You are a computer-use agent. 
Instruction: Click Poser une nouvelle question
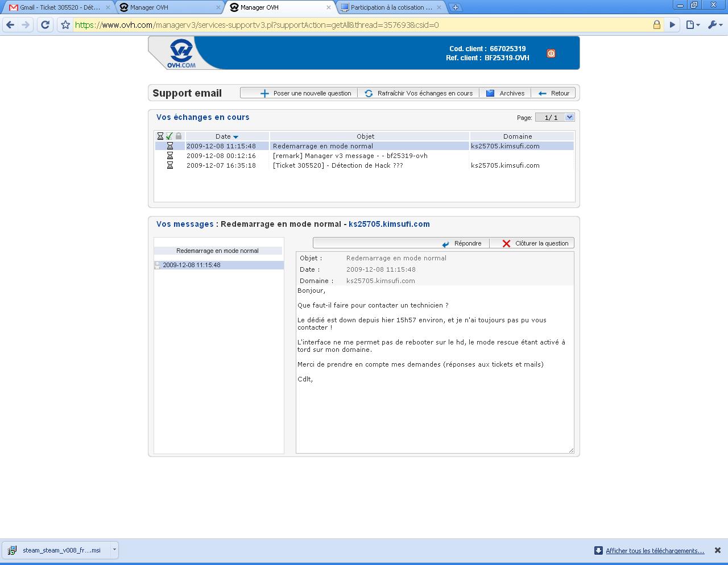pyautogui.click(x=305, y=93)
